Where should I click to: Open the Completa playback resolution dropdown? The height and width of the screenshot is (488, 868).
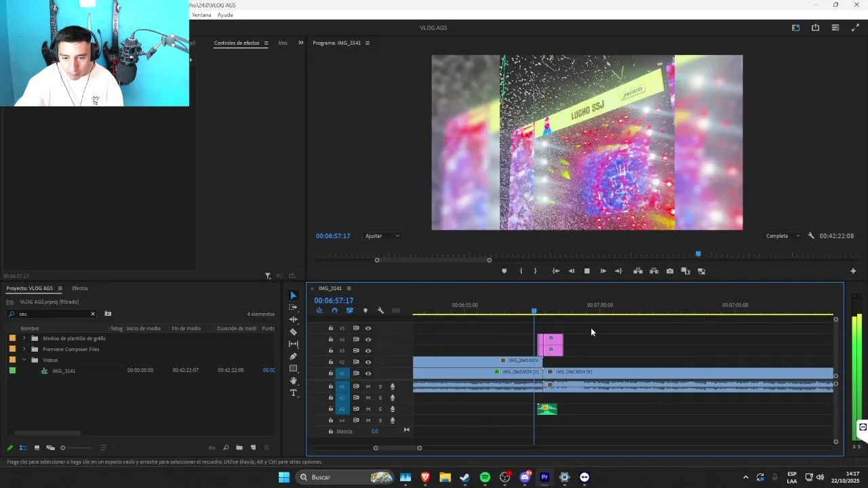(x=783, y=236)
